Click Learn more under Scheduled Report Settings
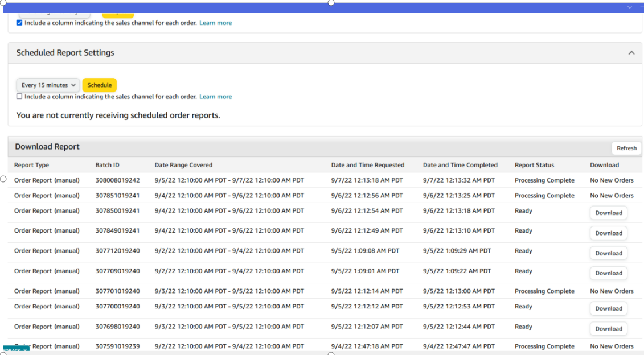644x355 pixels. 215,96
